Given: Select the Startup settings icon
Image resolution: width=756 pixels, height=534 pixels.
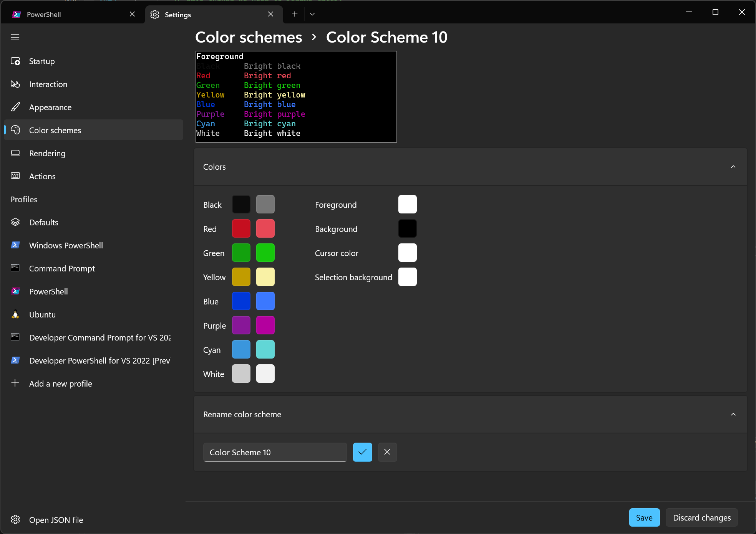Looking at the screenshot, I should (x=15, y=61).
